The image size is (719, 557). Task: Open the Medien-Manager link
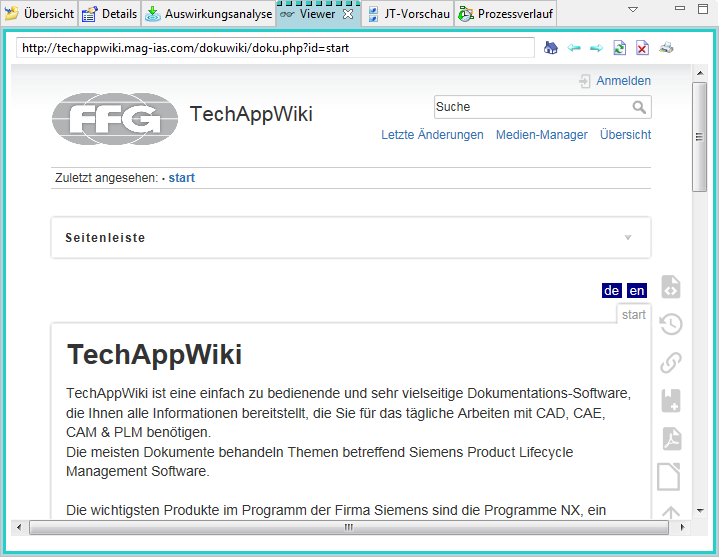pos(541,135)
